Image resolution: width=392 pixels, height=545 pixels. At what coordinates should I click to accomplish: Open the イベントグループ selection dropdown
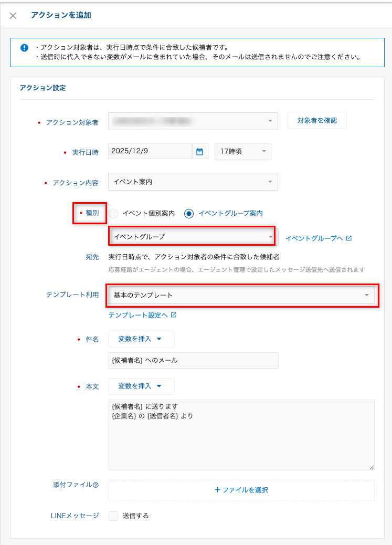point(192,237)
